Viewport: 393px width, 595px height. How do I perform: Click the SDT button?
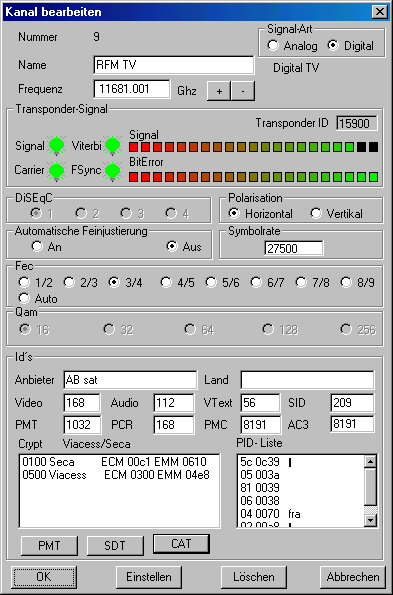pyautogui.click(x=115, y=546)
